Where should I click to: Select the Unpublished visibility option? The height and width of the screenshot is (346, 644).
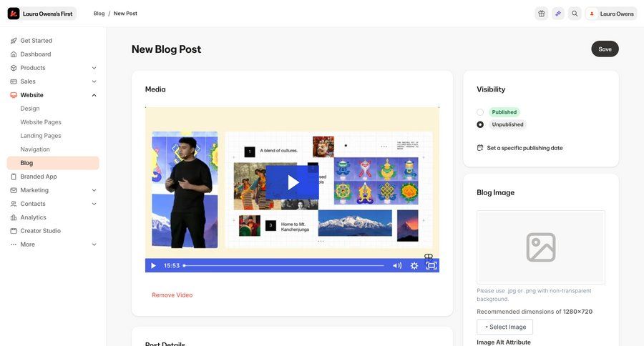pyautogui.click(x=480, y=124)
